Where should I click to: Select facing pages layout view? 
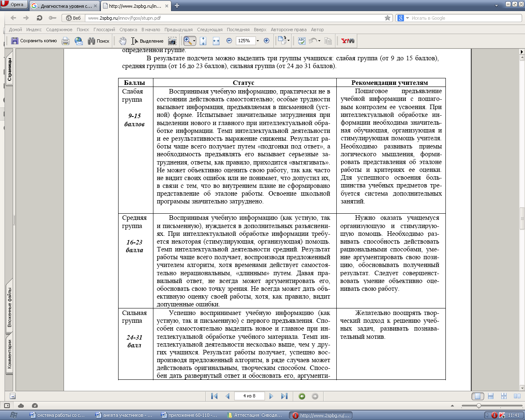coord(504,396)
